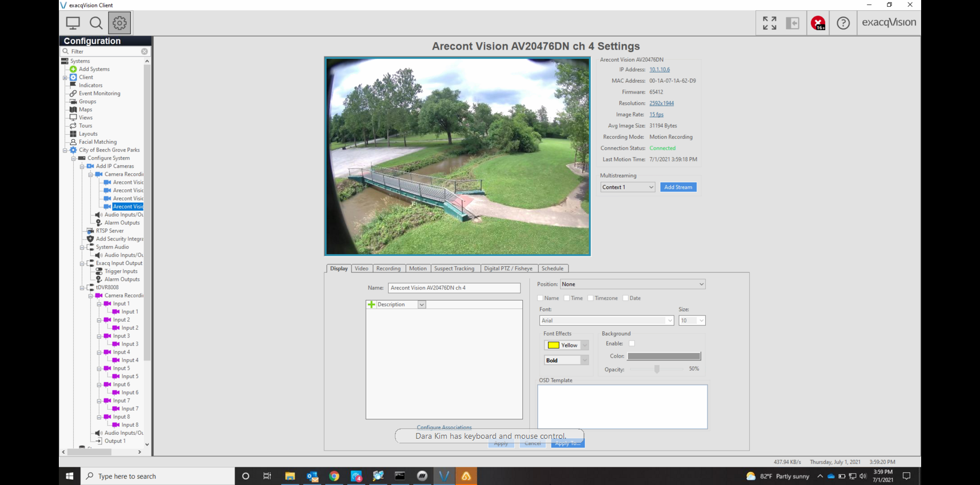The width and height of the screenshot is (980, 485).
Task: Open the Config gear page
Action: point(119,23)
